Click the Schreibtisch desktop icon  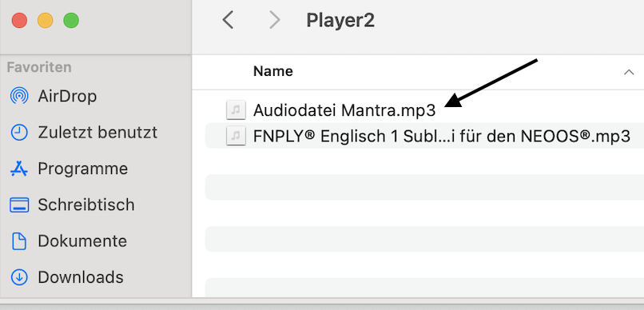(19, 205)
